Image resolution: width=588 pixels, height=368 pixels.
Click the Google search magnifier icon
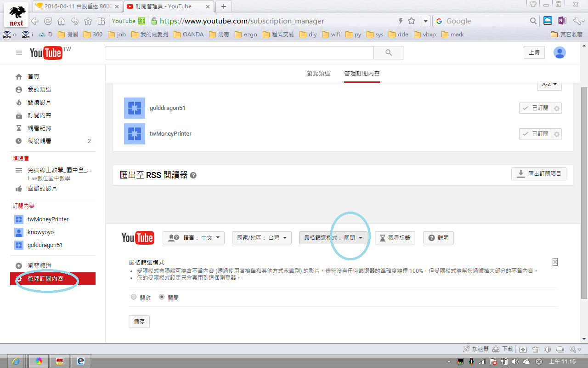coord(533,21)
